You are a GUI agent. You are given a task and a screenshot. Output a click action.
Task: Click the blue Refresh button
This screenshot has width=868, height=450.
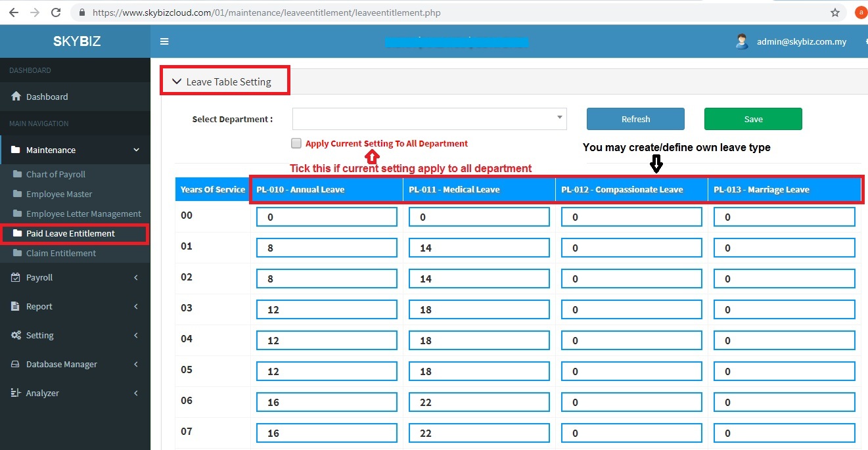pos(635,119)
